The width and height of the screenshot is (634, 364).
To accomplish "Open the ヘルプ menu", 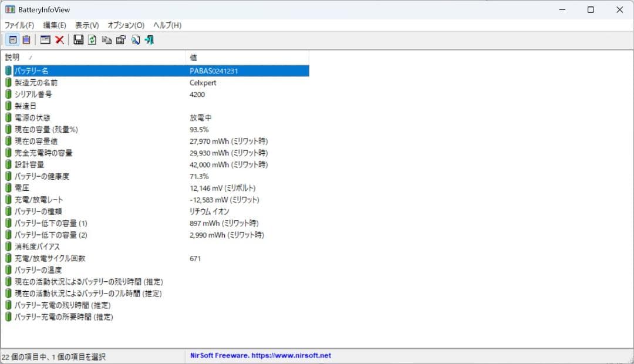I will (x=166, y=25).
